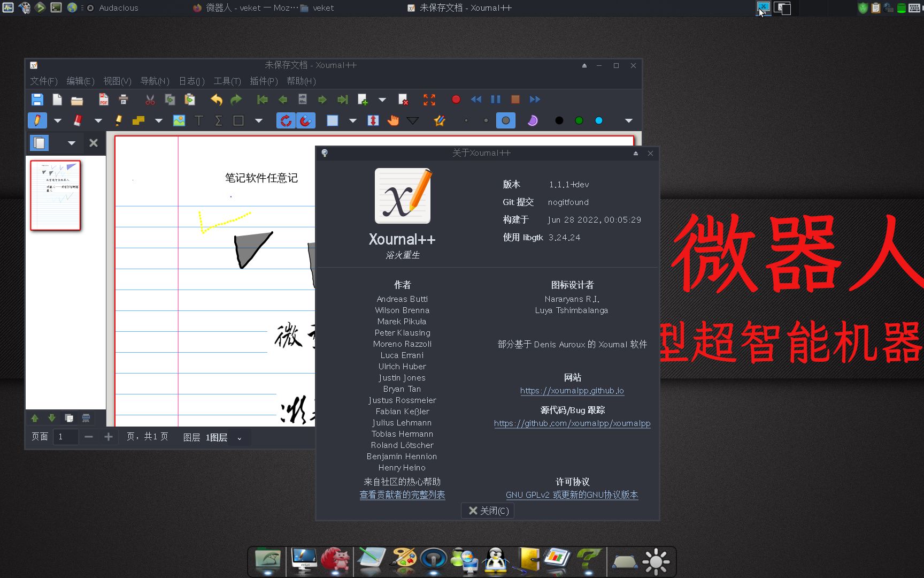Open the 编辑(E) menu

81,81
